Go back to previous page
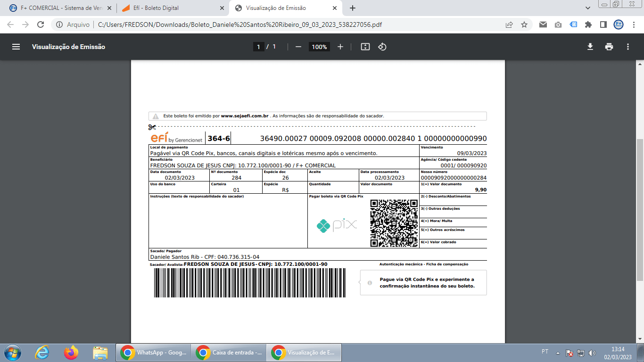Screen dimensions: 644x362 pos(10,25)
